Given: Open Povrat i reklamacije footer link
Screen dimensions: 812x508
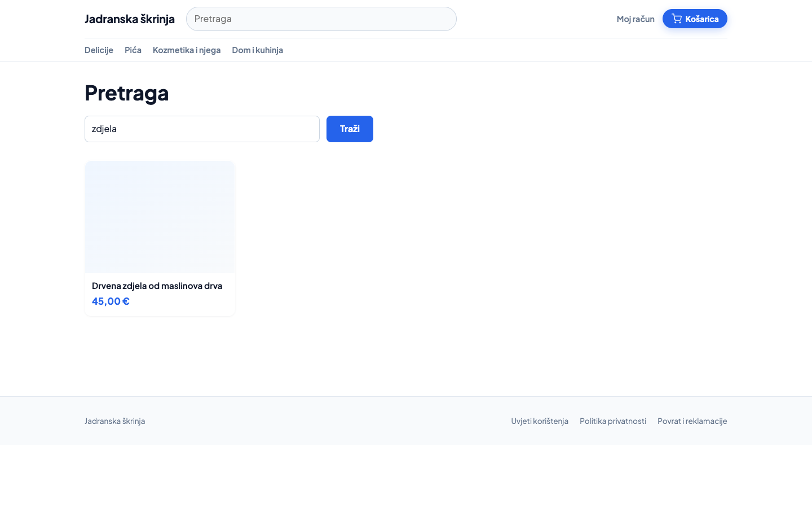Looking at the screenshot, I should [x=692, y=421].
